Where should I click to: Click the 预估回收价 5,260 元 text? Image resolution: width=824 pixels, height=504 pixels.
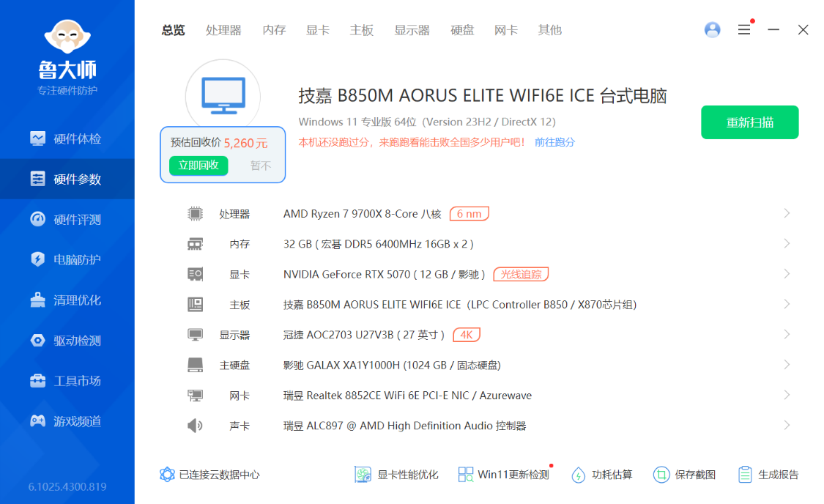pos(219,142)
